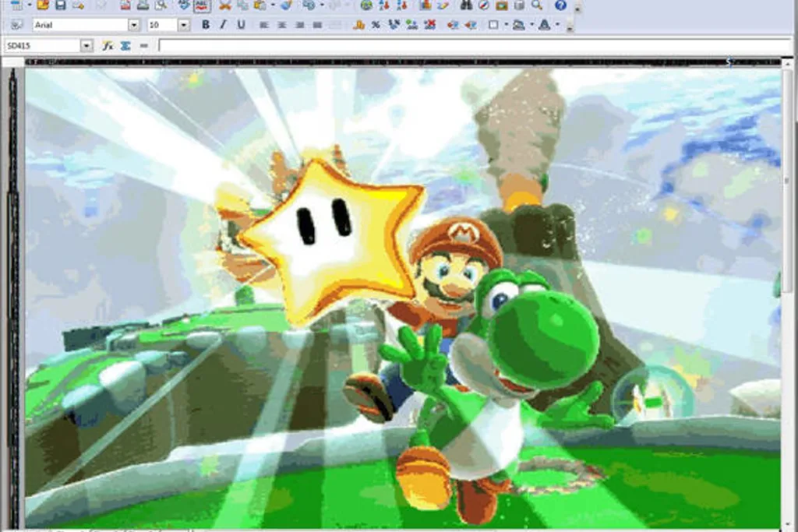Open Background Color dropdown arrow
The height and width of the screenshot is (532, 798).
(531, 24)
